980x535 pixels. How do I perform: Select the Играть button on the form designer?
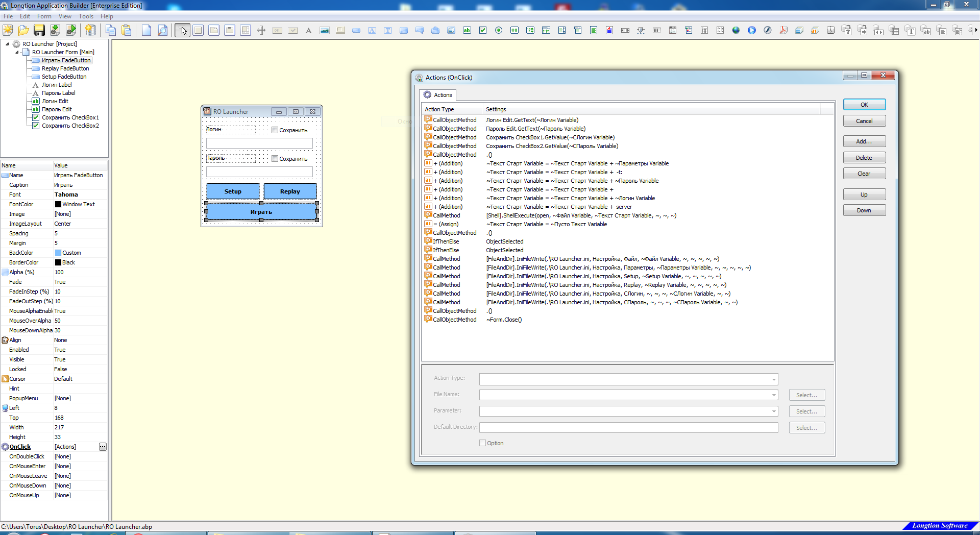261,212
